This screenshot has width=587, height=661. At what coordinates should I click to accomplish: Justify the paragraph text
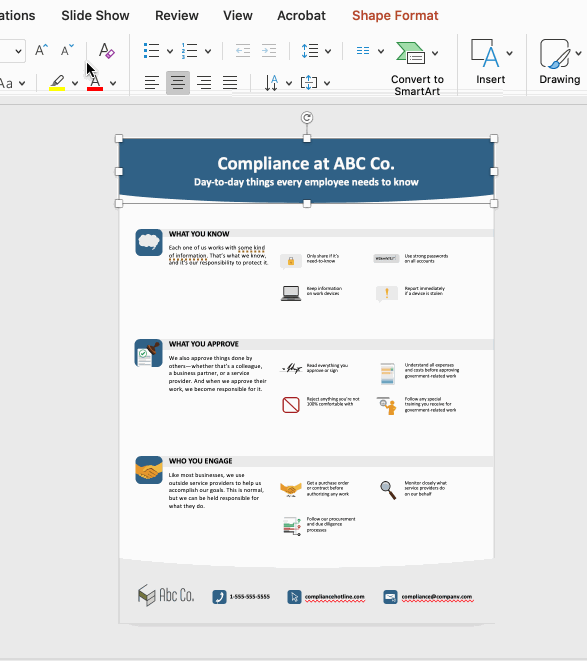point(230,83)
